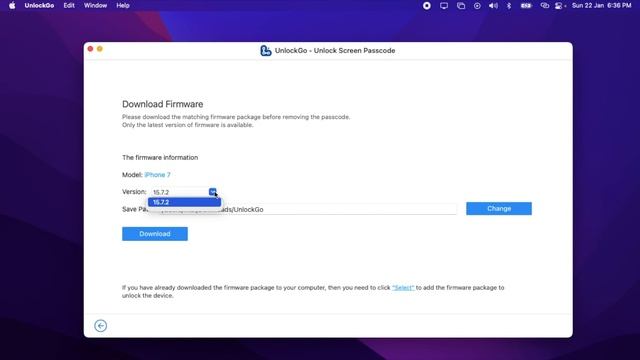Click the screen recording indicator in menu bar
640x360 pixels.
pos(427,5)
